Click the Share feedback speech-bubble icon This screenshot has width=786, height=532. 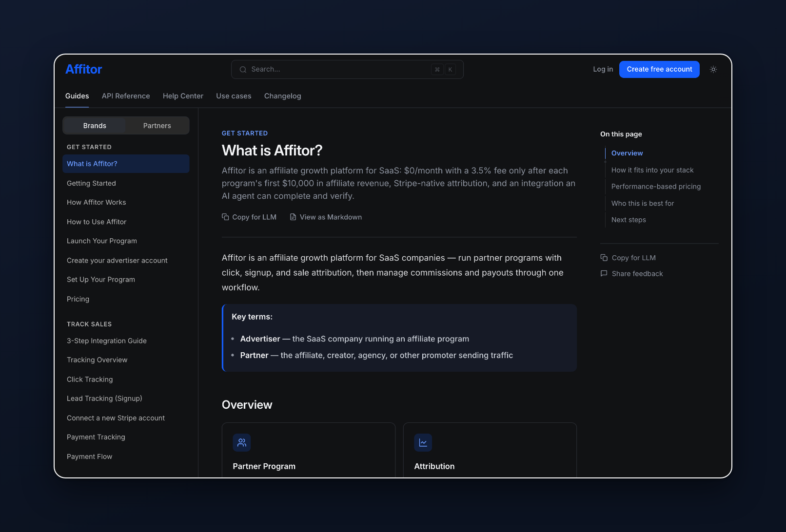pyautogui.click(x=604, y=274)
